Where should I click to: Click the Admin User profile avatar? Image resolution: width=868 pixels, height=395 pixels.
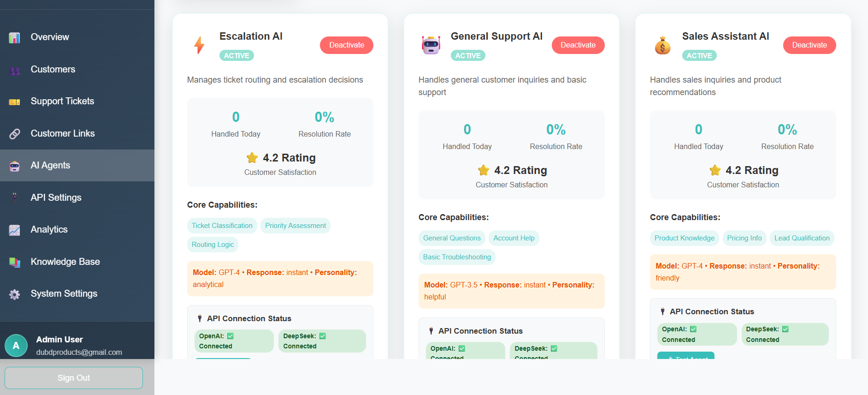16,345
